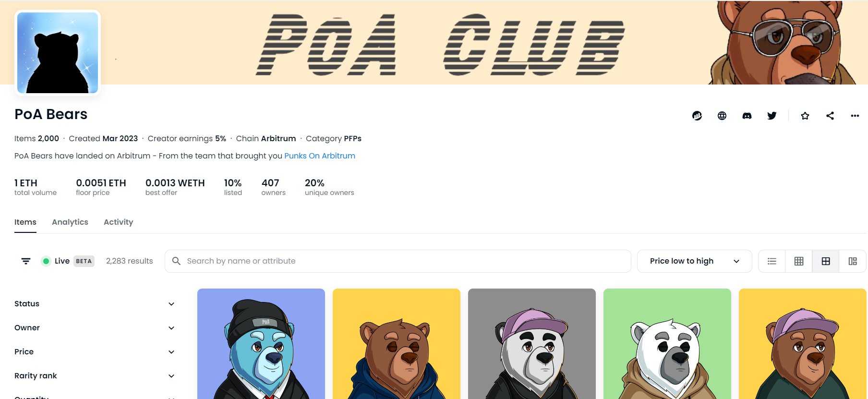Add collection to watchlist with star icon

point(805,116)
